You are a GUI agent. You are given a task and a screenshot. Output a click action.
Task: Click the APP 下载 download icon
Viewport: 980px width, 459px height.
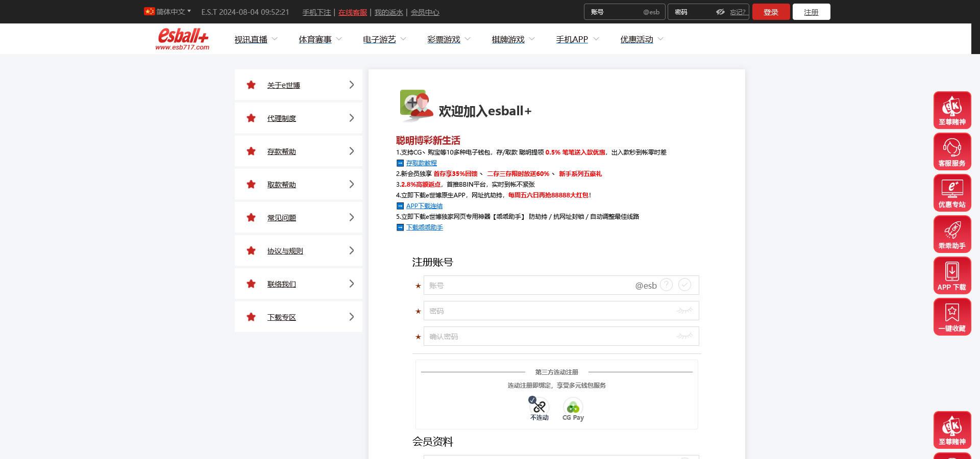coord(952,275)
